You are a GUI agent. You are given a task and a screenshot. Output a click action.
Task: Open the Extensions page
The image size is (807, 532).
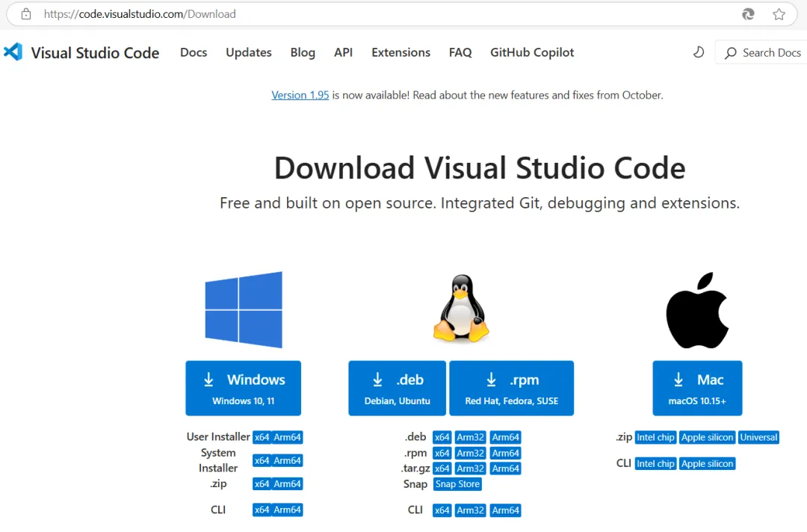[401, 52]
